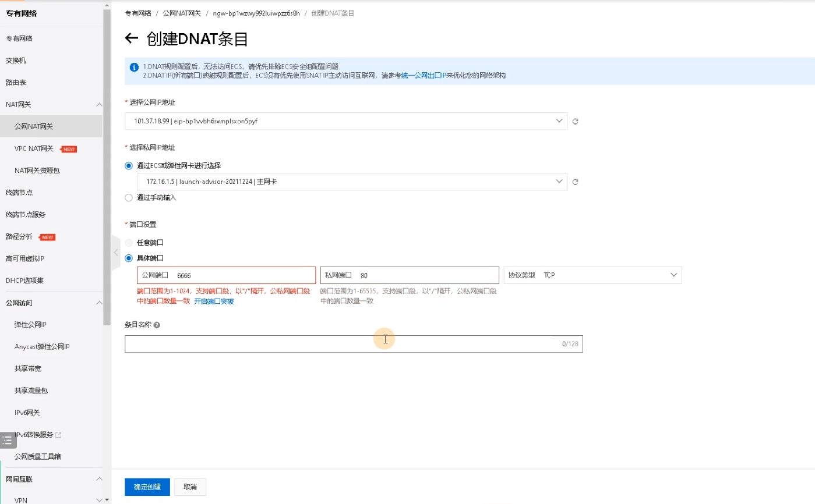Open the public IP address dropdown

click(x=345, y=121)
